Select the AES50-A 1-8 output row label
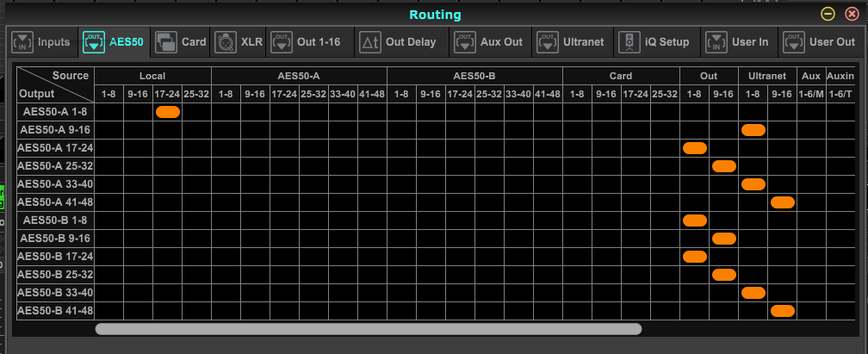 pos(55,112)
